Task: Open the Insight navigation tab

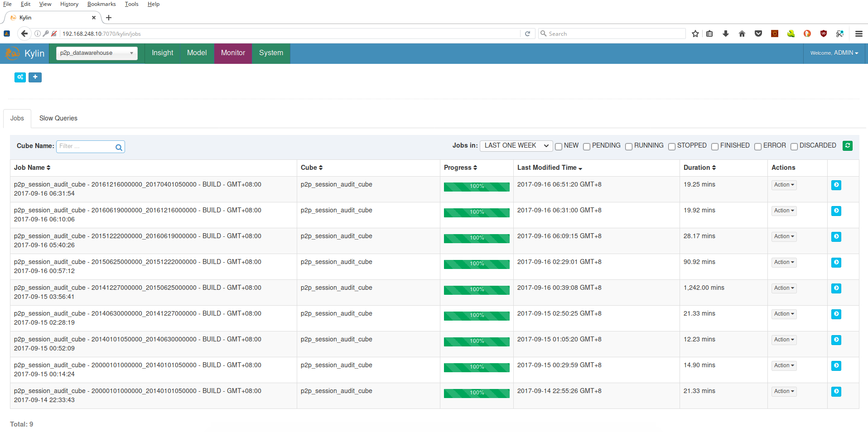Action: pos(162,53)
